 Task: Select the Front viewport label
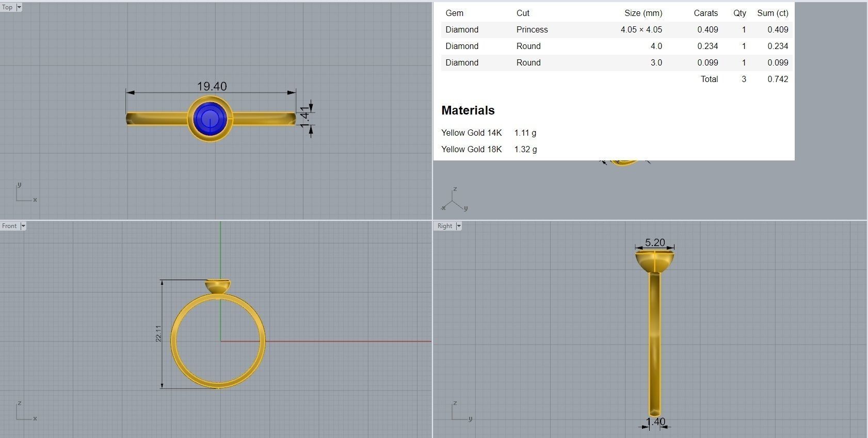[9, 226]
